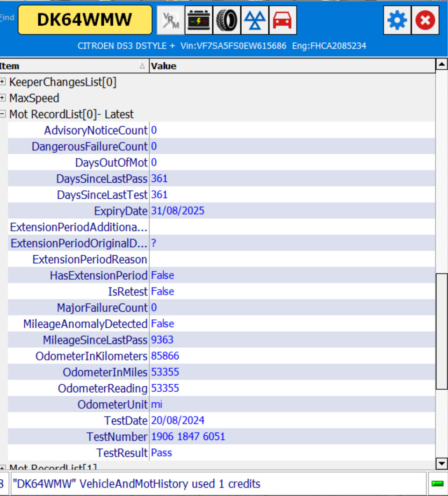Select the TestResult Pass row
Screen dimensions: 448x496
(161, 453)
